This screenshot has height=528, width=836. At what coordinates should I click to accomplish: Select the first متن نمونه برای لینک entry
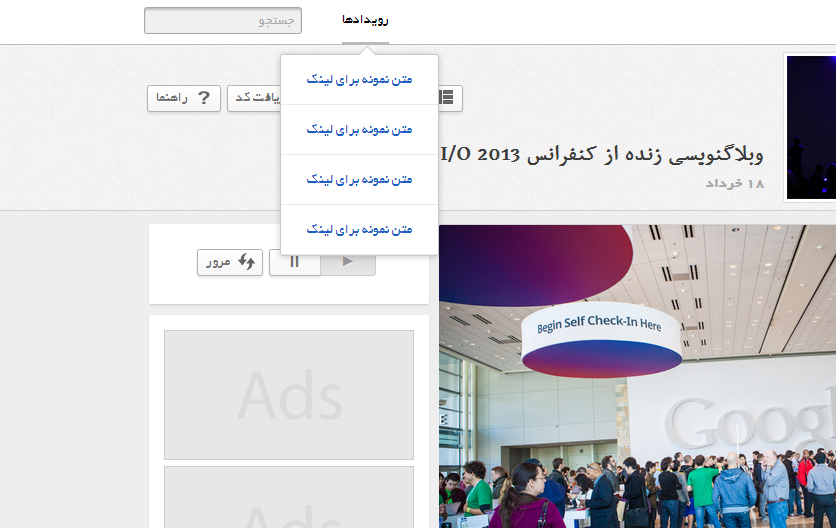(359, 79)
